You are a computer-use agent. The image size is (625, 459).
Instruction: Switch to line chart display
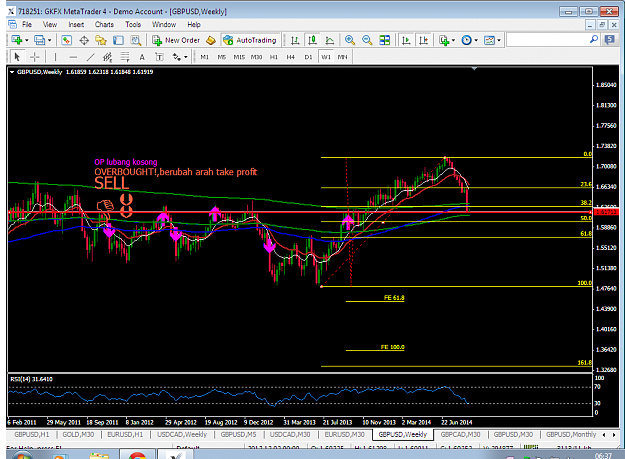330,40
